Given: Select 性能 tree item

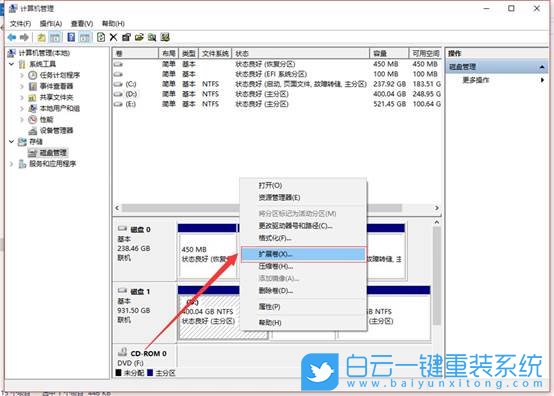Looking at the screenshot, I should [x=46, y=119].
